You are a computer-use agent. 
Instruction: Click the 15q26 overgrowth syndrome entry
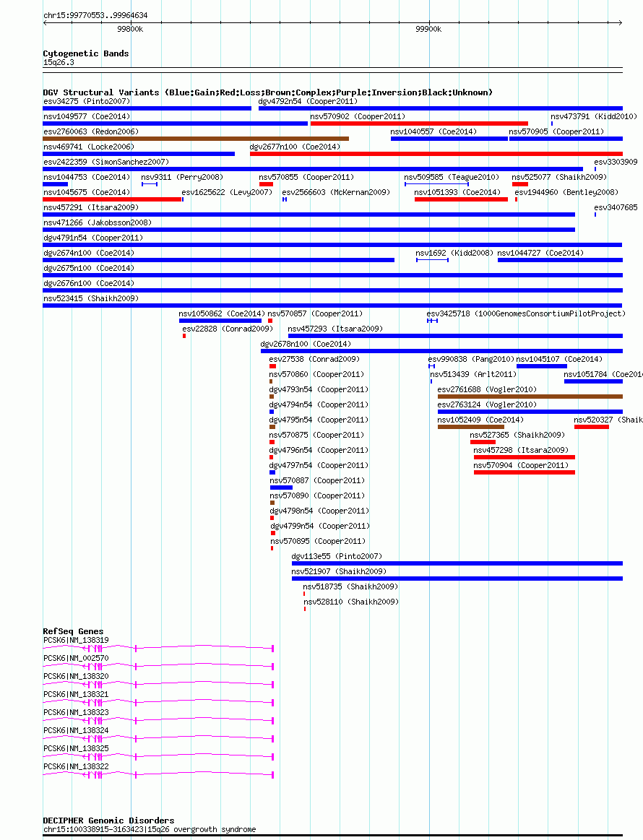[150, 829]
